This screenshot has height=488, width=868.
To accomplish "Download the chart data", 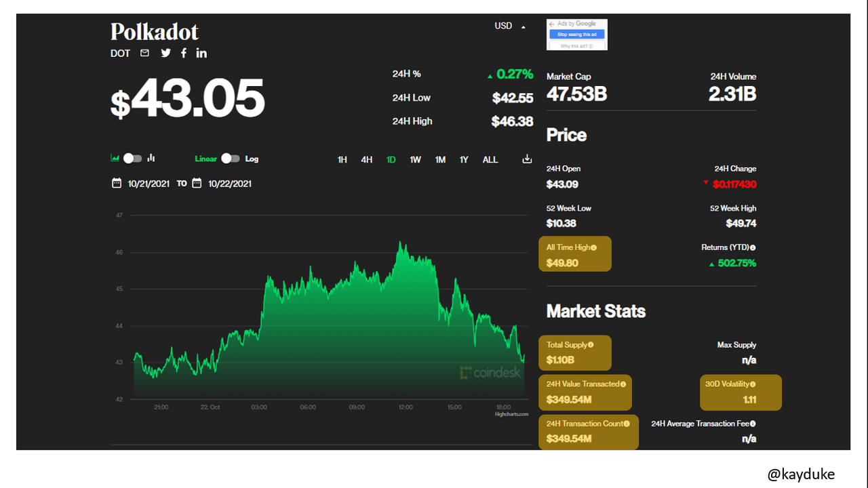I will point(527,159).
